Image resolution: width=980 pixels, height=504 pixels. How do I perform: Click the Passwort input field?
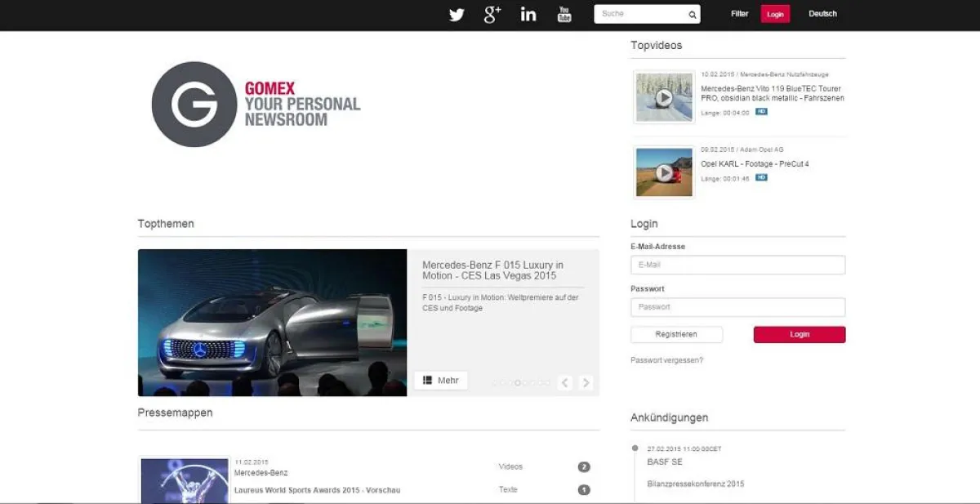pos(737,307)
